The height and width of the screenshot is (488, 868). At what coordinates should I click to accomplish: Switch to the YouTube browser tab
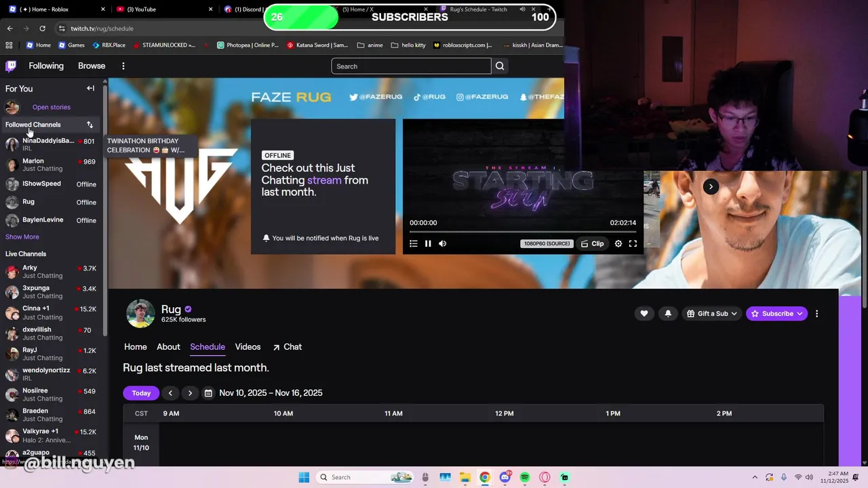(163, 9)
